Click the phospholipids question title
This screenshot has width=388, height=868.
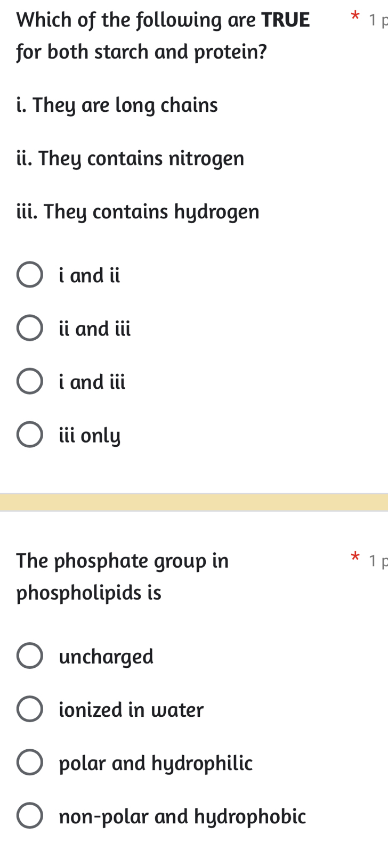pyautogui.click(x=123, y=576)
